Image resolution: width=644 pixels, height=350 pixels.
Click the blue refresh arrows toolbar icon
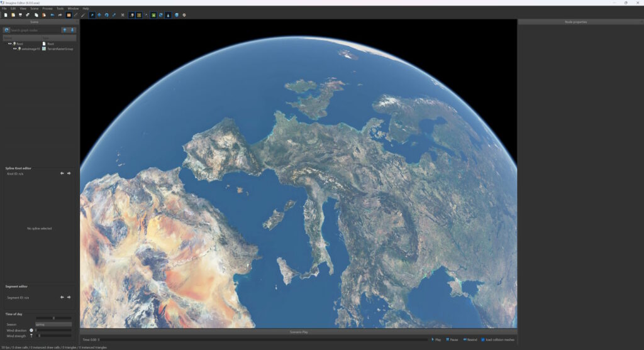[x=160, y=15]
